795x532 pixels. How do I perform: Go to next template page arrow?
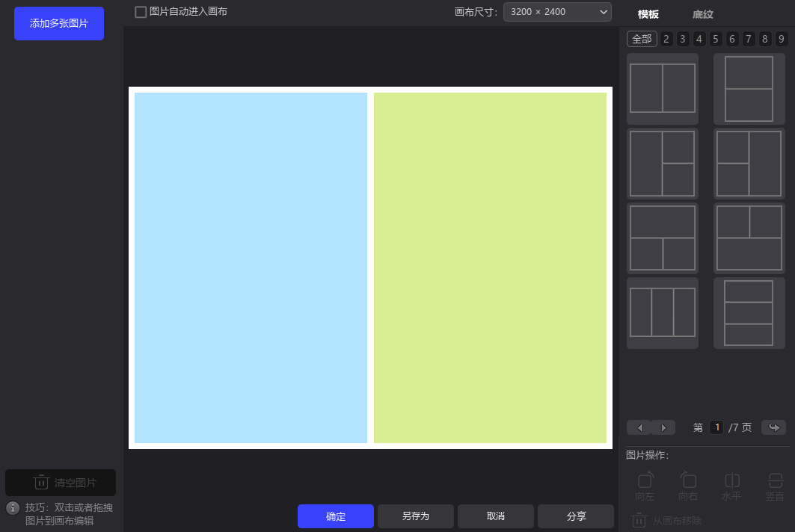pos(663,427)
